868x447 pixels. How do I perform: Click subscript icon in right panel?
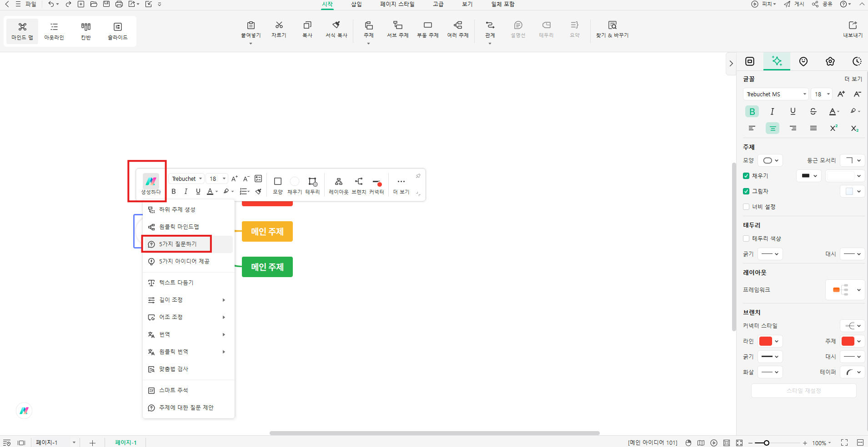[x=854, y=128]
